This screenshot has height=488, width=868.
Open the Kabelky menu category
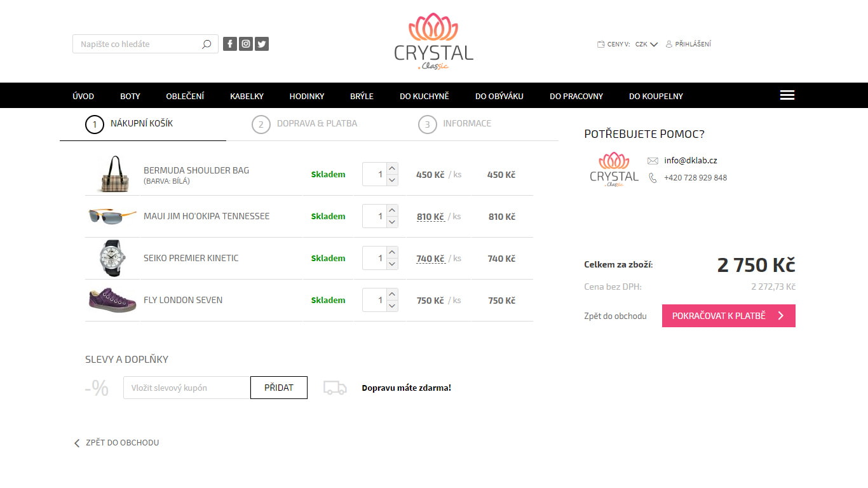[x=247, y=96]
